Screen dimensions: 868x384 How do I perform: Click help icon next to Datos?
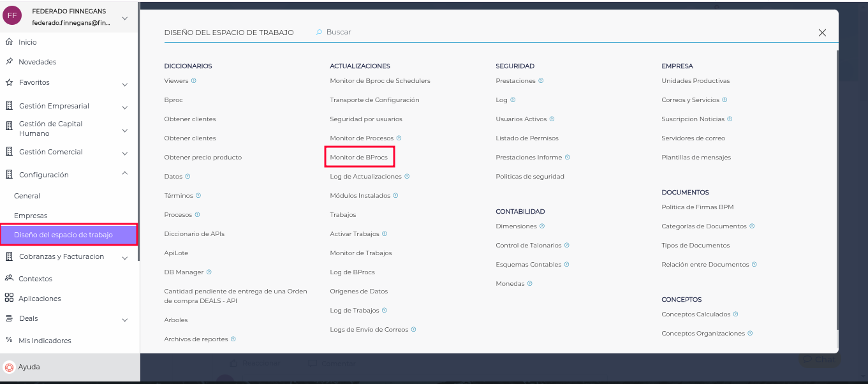[188, 176]
